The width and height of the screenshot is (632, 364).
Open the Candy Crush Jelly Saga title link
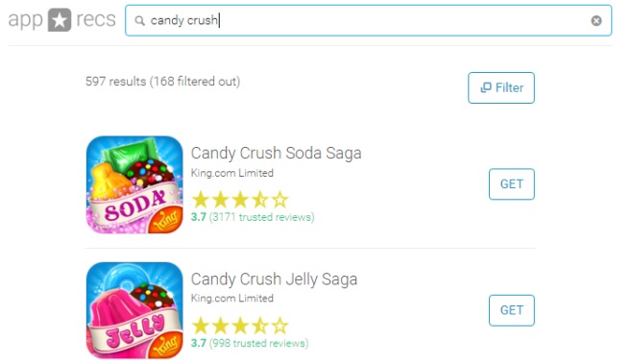pos(274,279)
